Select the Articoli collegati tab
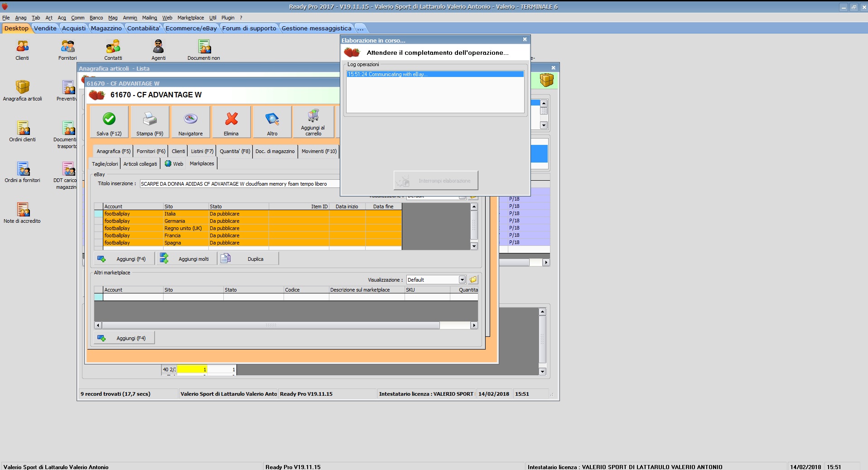Viewport: 868px width, 470px height. coord(140,164)
